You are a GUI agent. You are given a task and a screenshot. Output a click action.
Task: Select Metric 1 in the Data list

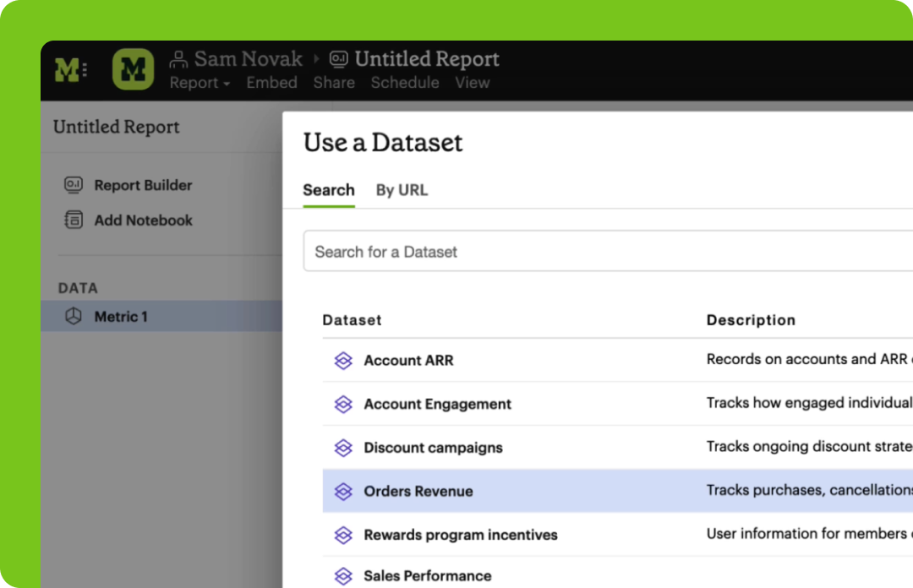pyautogui.click(x=121, y=317)
